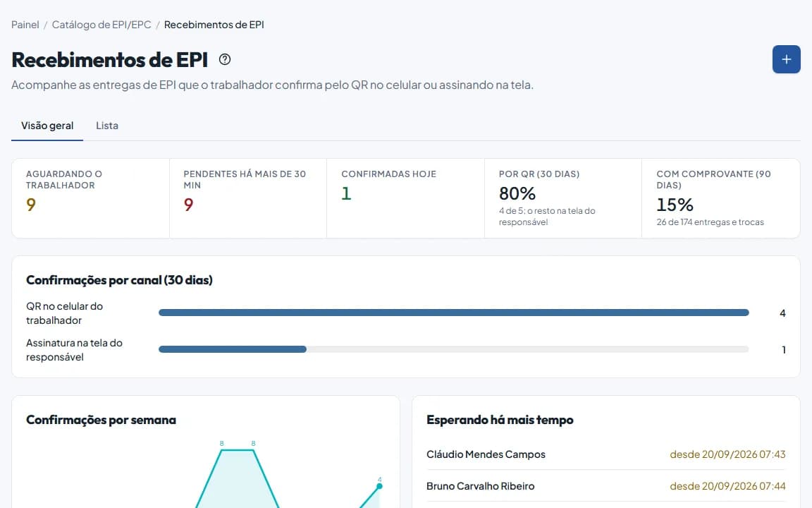Click the QR no celular progress bar
Viewport: 812px width, 508px height.
pos(454,313)
